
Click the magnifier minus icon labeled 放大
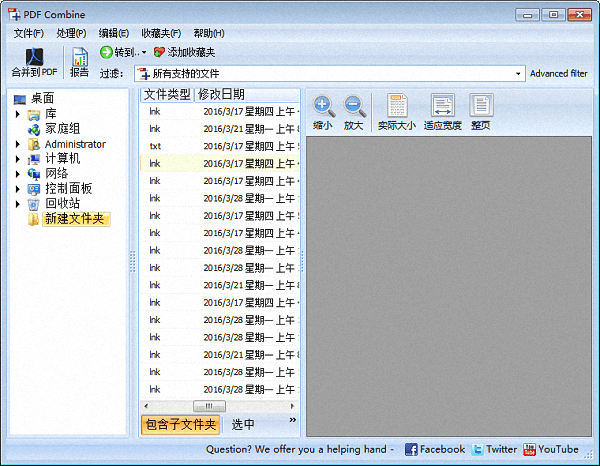(x=355, y=106)
